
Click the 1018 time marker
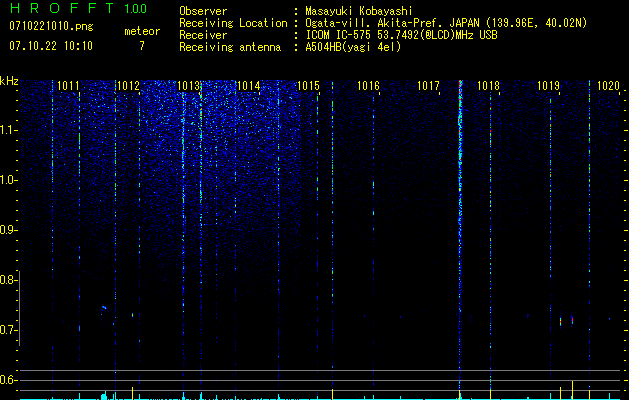(x=488, y=86)
